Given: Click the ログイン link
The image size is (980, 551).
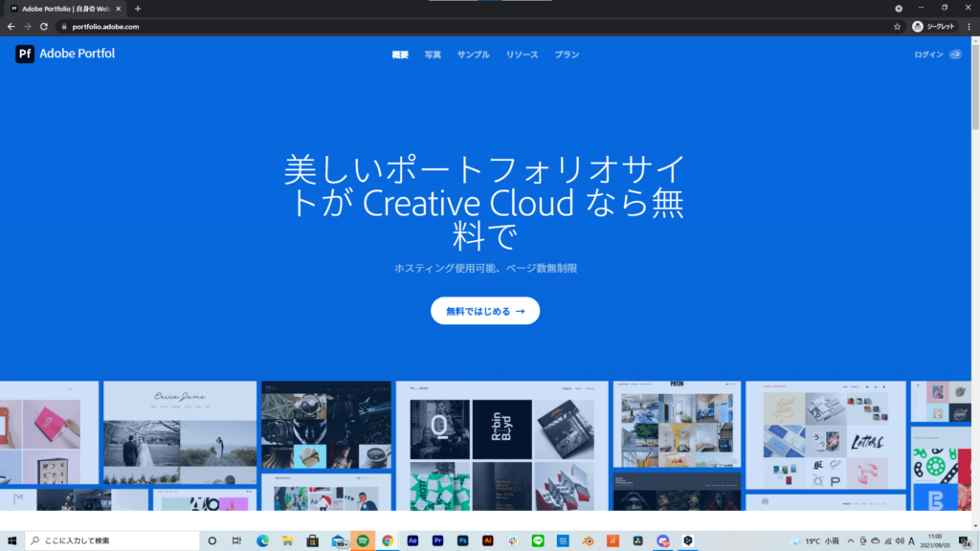Looking at the screenshot, I should click(928, 55).
